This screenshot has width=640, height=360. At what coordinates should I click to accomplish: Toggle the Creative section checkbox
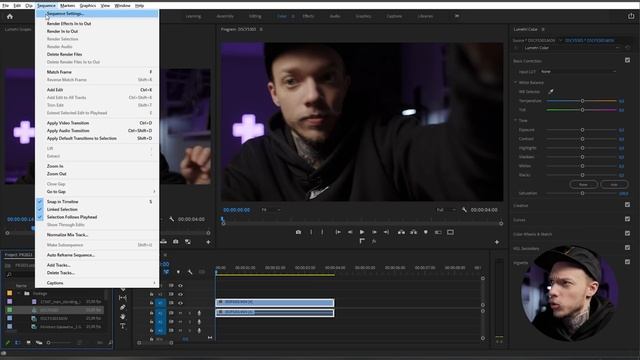coord(627,204)
